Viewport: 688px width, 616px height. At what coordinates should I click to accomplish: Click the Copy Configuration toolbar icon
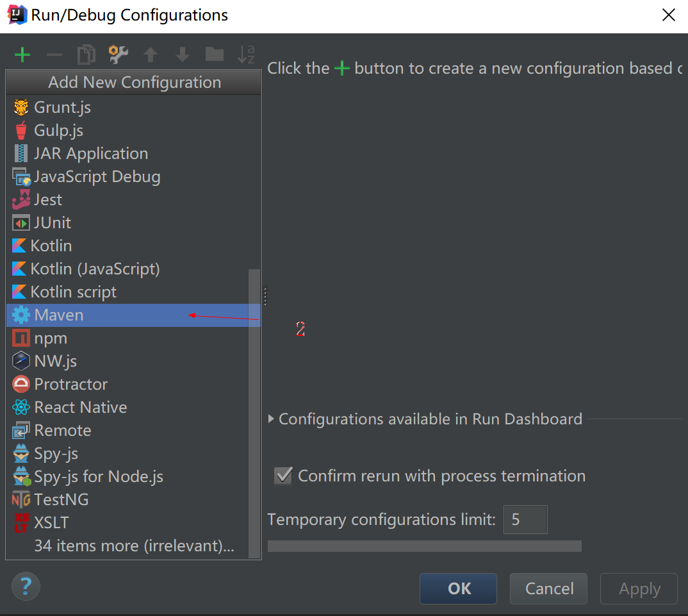[x=86, y=55]
